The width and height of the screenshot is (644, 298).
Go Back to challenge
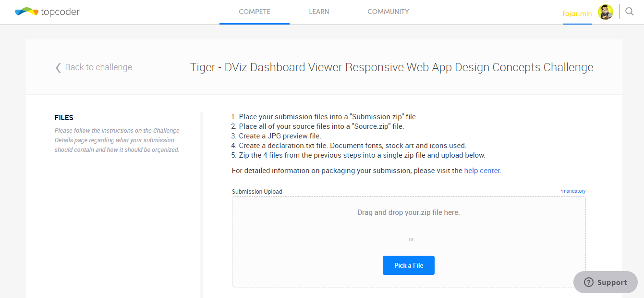point(98,67)
